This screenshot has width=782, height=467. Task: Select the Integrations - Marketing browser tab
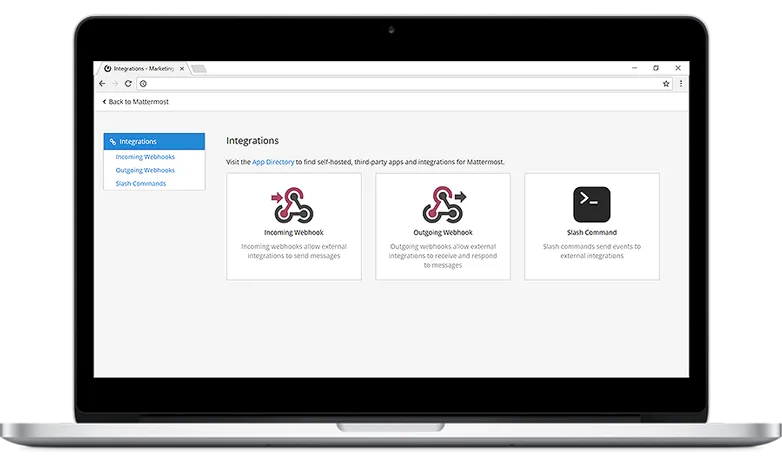[x=143, y=68]
